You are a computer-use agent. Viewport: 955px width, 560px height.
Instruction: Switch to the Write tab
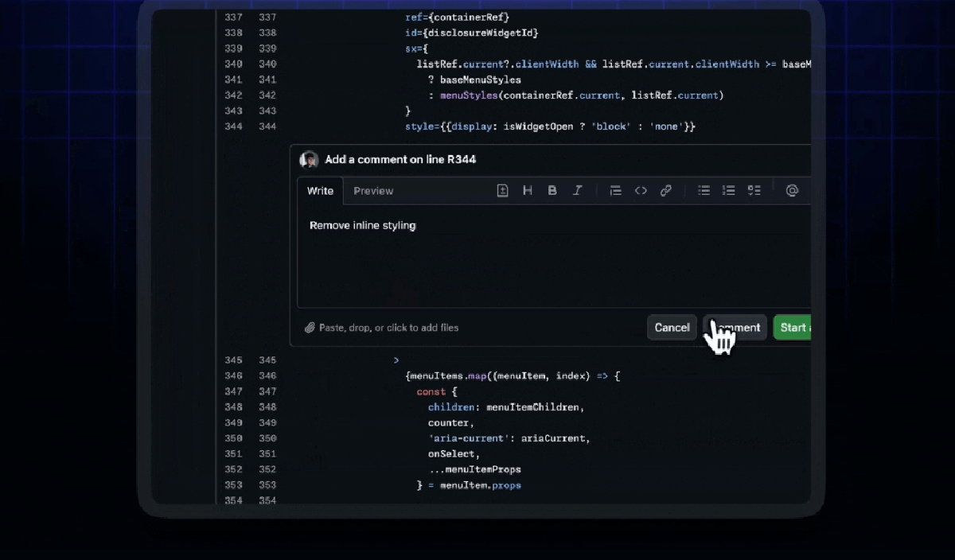(320, 191)
